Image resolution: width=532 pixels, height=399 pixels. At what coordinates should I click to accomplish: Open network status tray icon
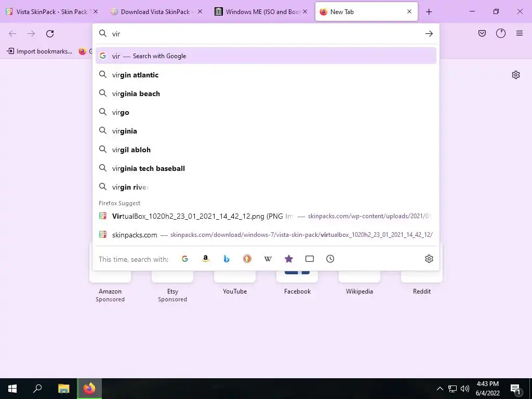453,389
